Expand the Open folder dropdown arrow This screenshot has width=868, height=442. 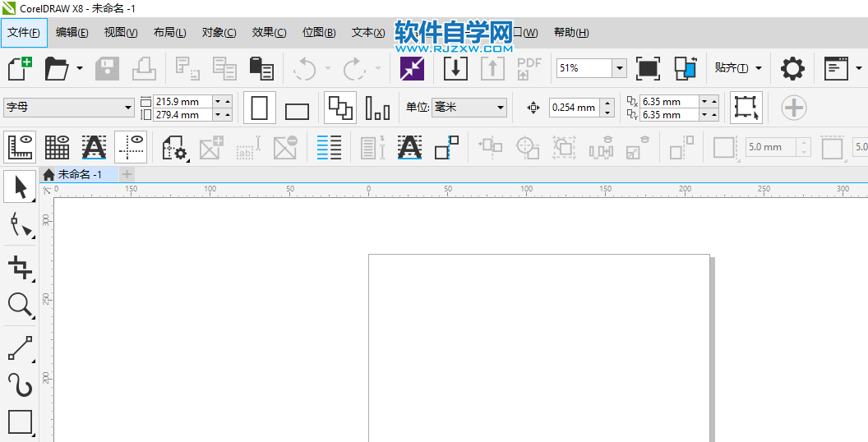(x=80, y=68)
